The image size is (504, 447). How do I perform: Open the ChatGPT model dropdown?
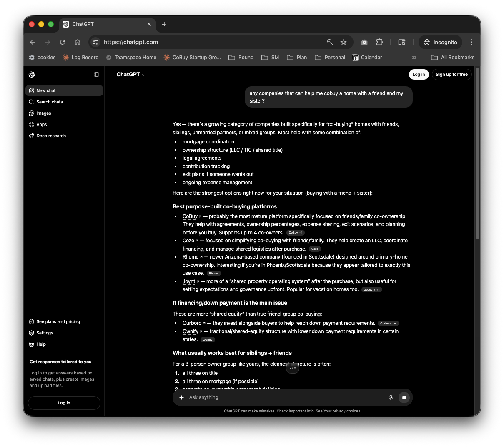(131, 74)
